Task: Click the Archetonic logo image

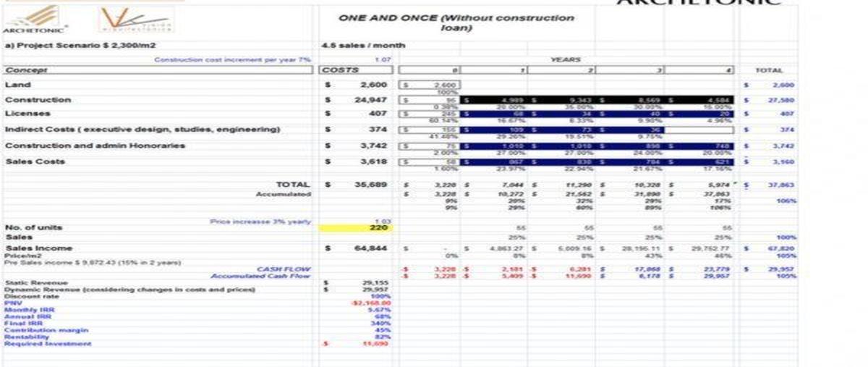Action: click(x=36, y=20)
